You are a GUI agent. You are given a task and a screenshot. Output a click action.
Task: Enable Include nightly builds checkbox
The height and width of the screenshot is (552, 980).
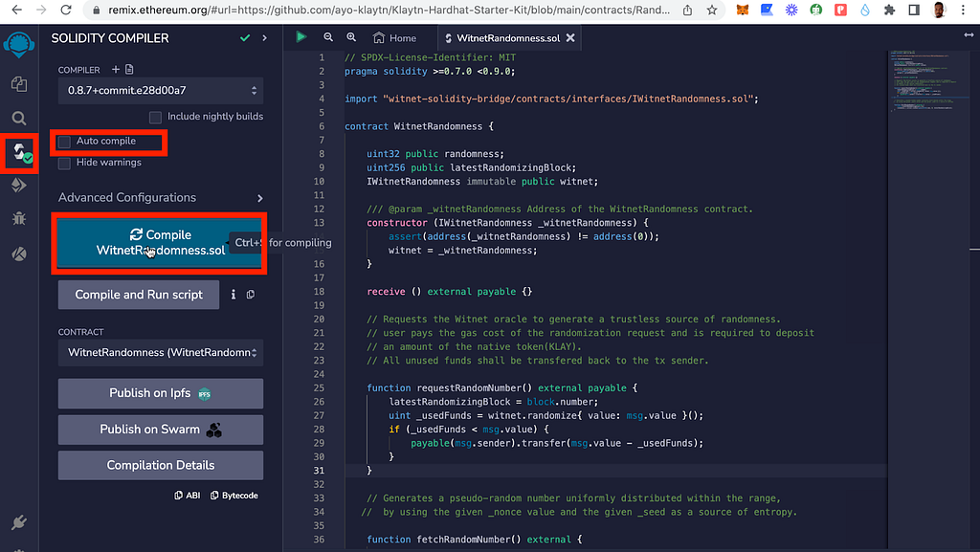coord(155,117)
